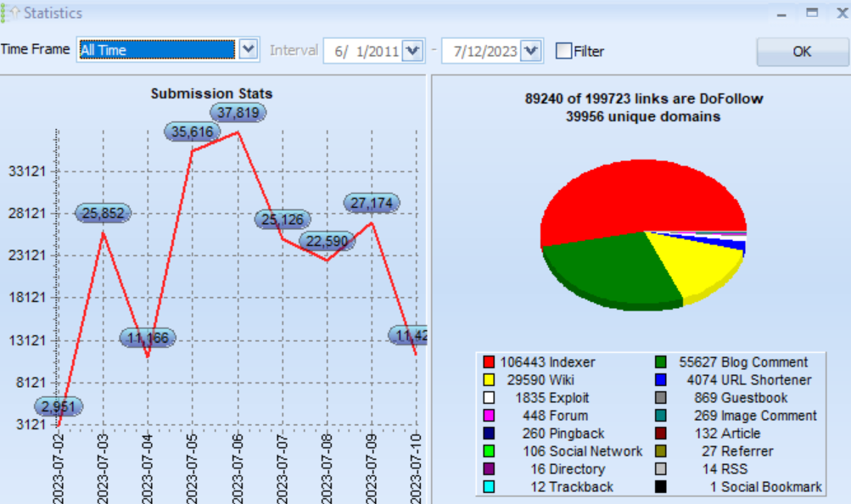Select the green Blog Comment legend swatch

[660, 361]
